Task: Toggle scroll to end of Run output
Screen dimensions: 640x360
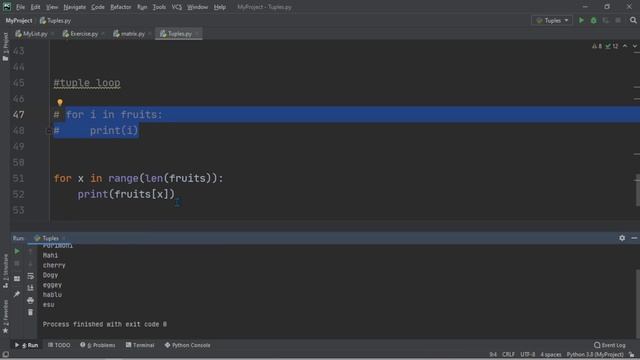Action: point(30,288)
